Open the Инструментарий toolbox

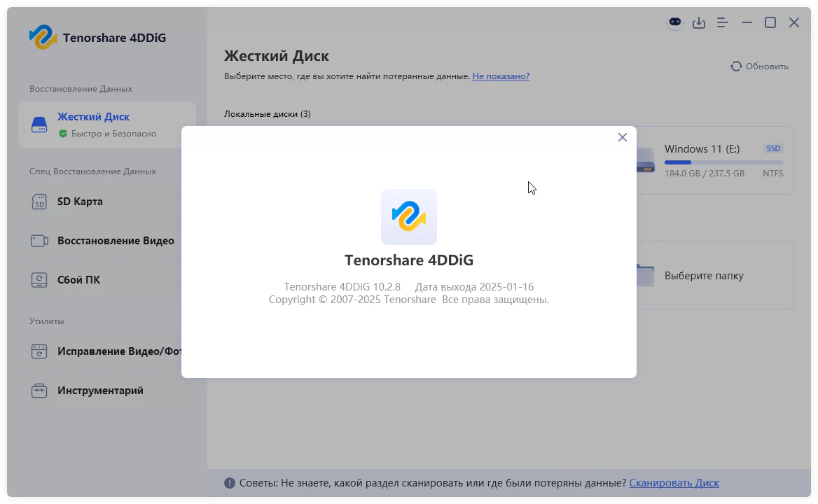click(99, 391)
